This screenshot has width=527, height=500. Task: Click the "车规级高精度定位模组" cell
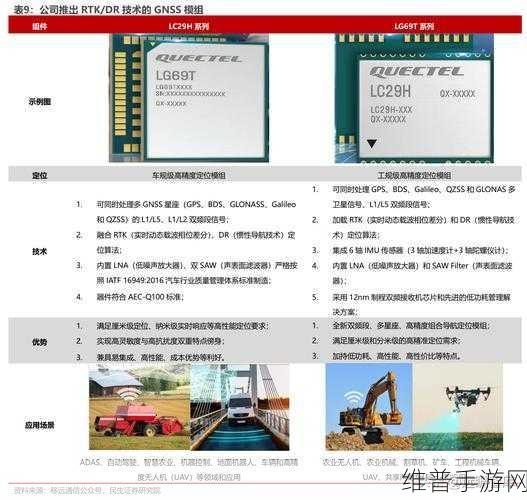189,175
